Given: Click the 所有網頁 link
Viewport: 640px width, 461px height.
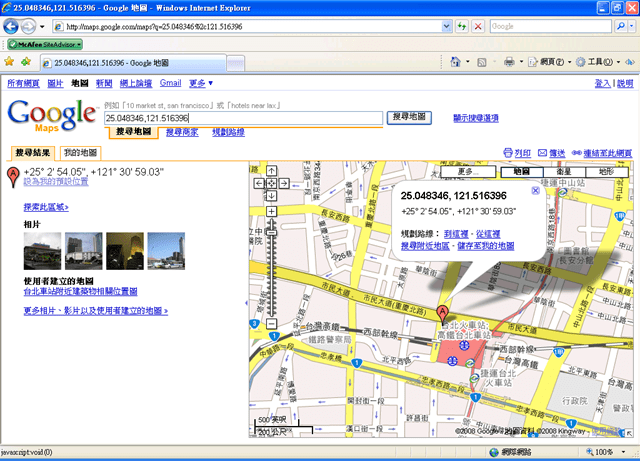Looking at the screenshot, I should pyautogui.click(x=23, y=83).
